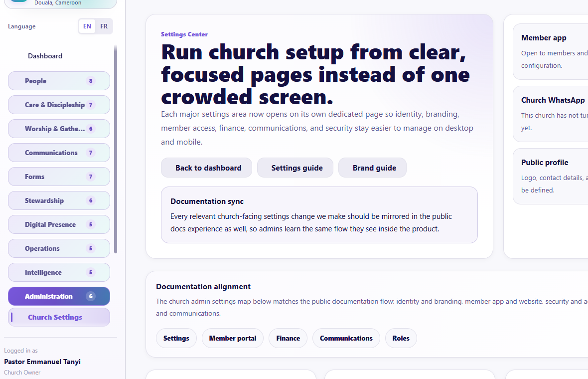Open the Church WhatsApp card
588x379 pixels.
click(550, 114)
